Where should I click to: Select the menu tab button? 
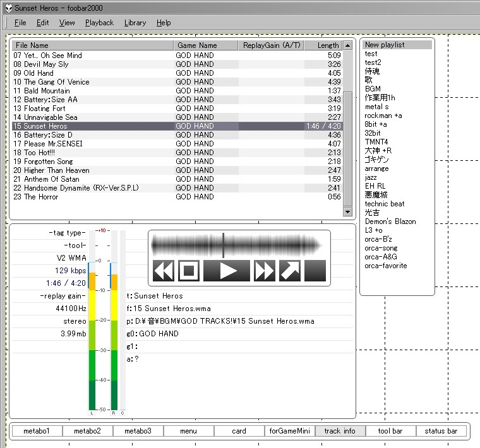point(189,431)
